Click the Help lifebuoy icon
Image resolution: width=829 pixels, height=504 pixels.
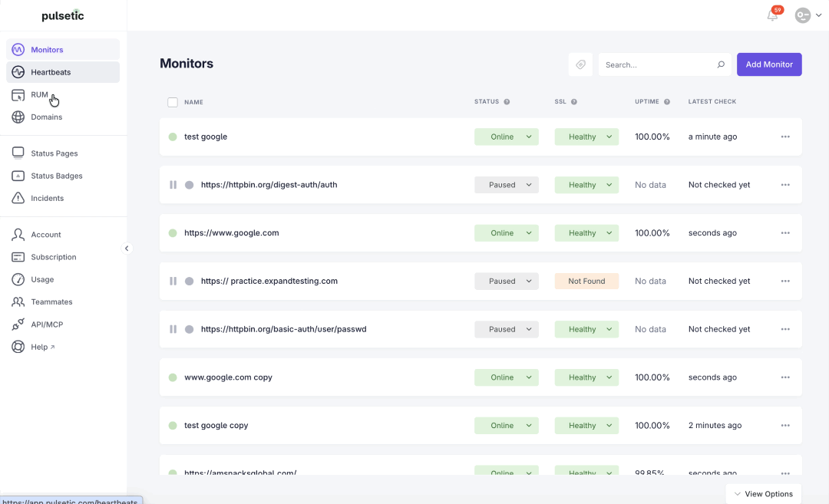point(18,347)
